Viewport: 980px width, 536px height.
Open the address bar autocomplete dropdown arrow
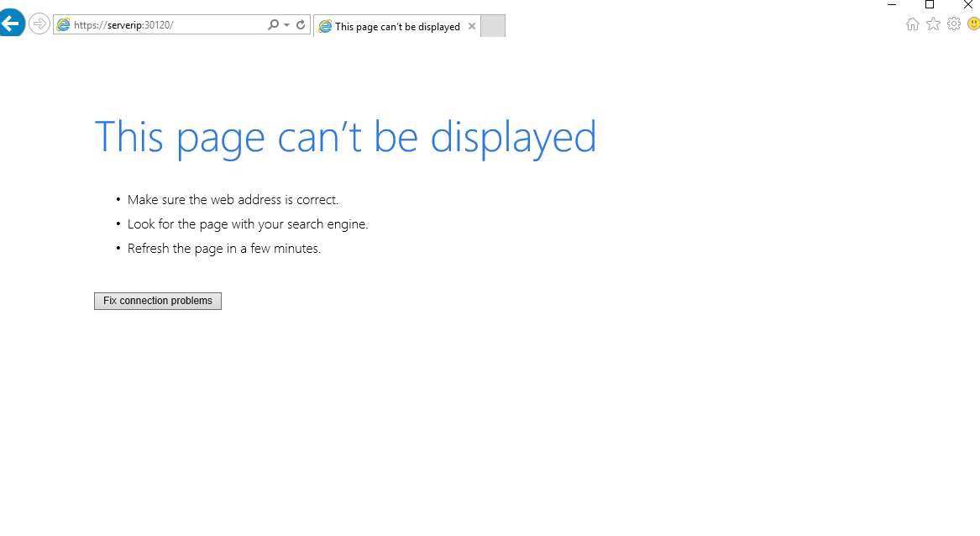click(x=287, y=25)
